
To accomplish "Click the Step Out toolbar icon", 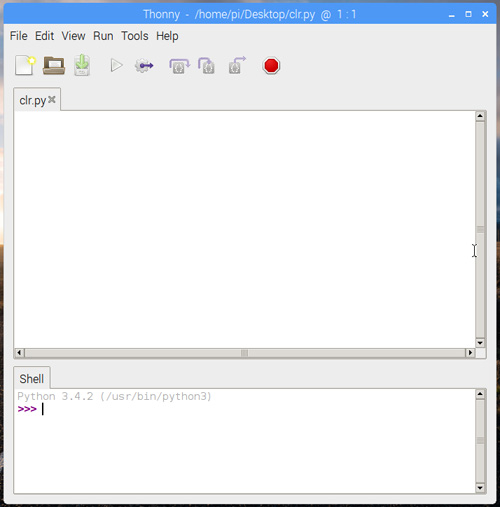I will point(237,65).
